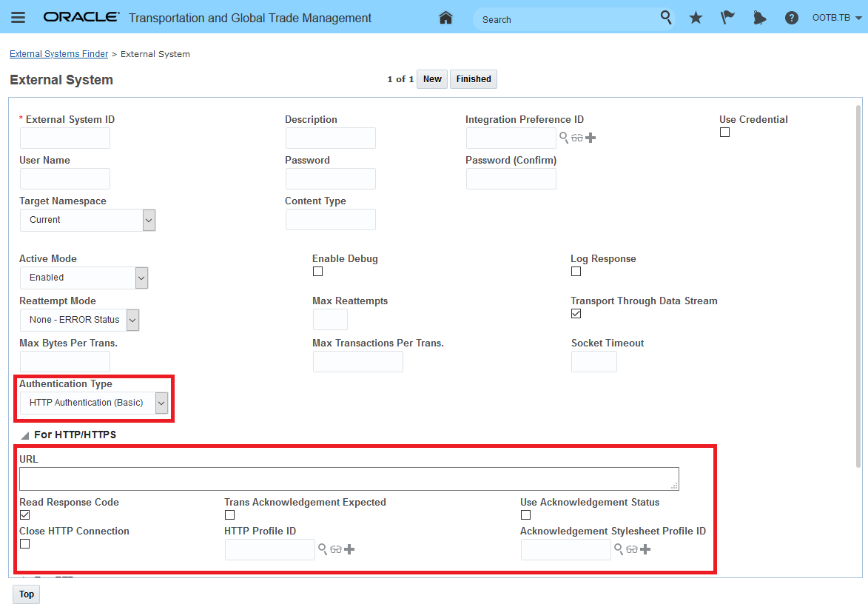The height and width of the screenshot is (607, 868).
Task: Add new HTTP Profile ID with plus
Action: [349, 549]
